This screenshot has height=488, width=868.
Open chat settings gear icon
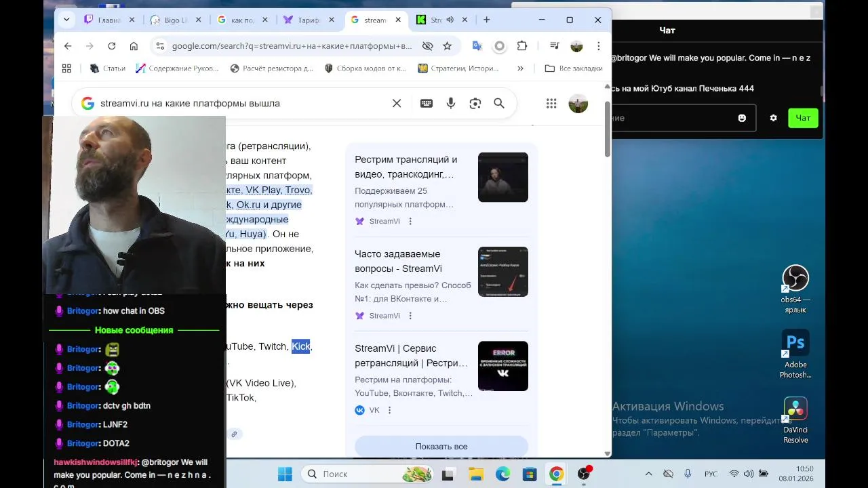[x=773, y=118]
